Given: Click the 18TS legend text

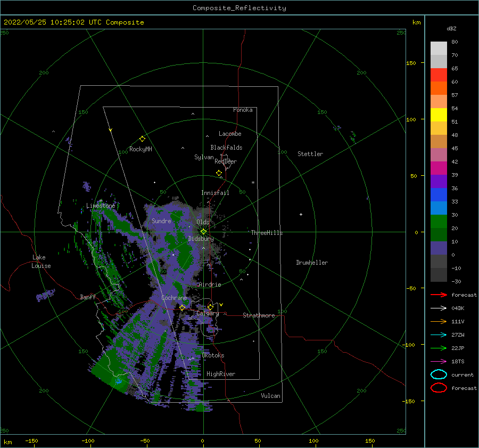Looking at the screenshot, I should tap(458, 362).
